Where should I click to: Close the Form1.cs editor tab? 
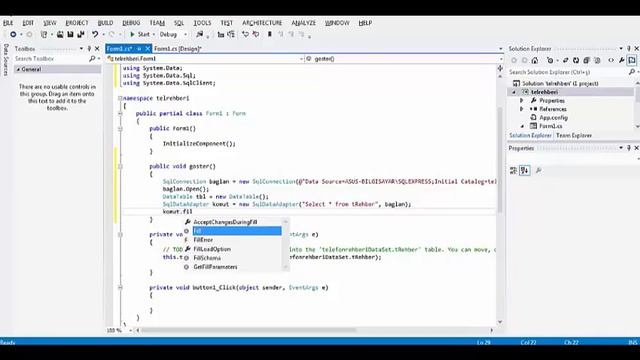147,49
